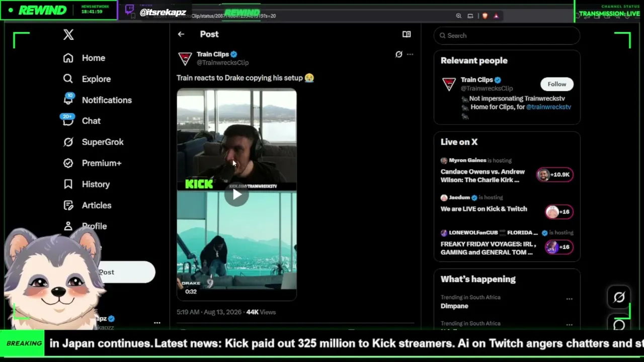This screenshot has height=362, width=644.
Task: Click the History bookmark icon
Action: point(68,184)
